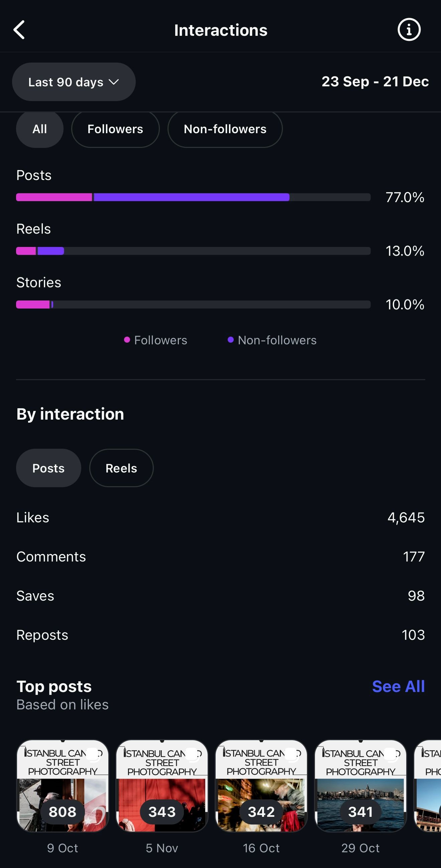Tap the Stories interactions progress bar
Image resolution: width=441 pixels, height=868 pixels.
tap(193, 304)
